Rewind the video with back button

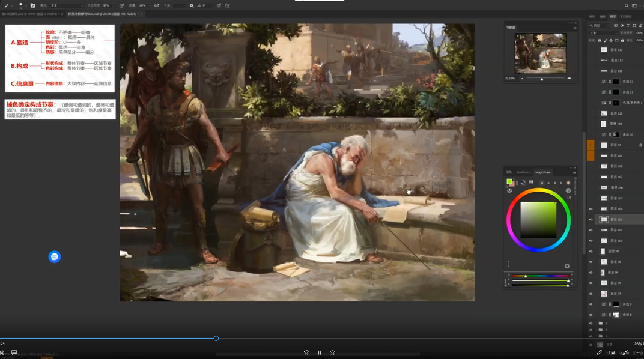point(306,352)
